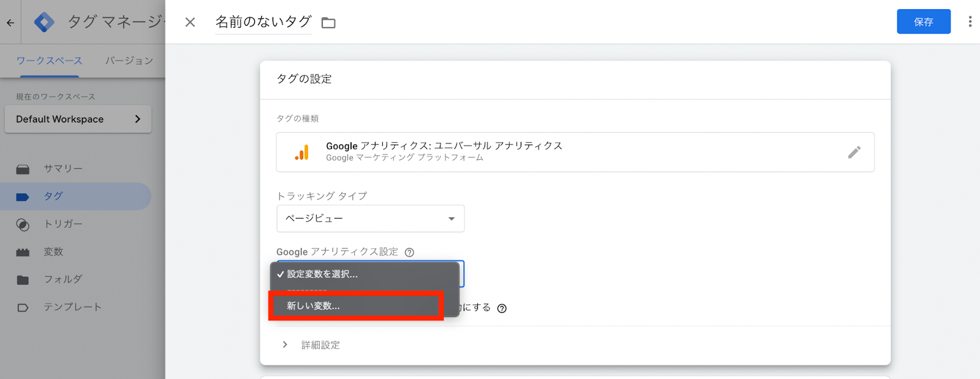
Task: Click the サマリー briefcase icon in sidebar
Action: [23, 169]
